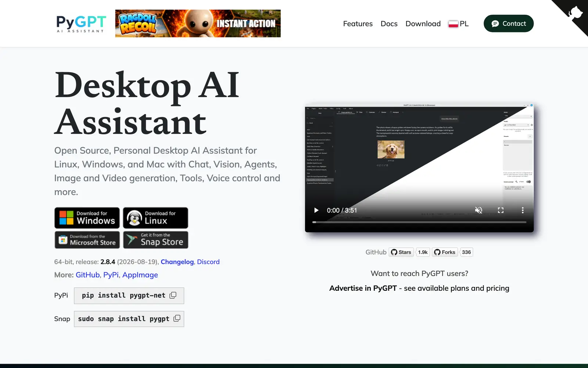Image resolution: width=588 pixels, height=368 pixels.
Task: Get it from the Snap Store badge
Action: coord(155,240)
